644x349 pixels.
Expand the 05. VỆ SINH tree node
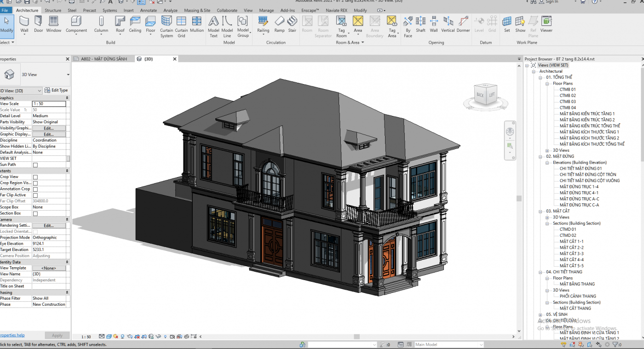point(541,315)
